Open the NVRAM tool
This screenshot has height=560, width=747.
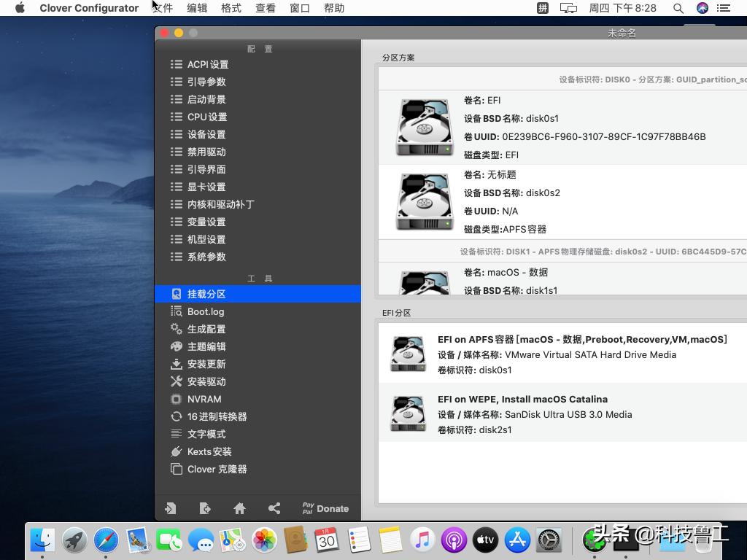pyautogui.click(x=204, y=399)
